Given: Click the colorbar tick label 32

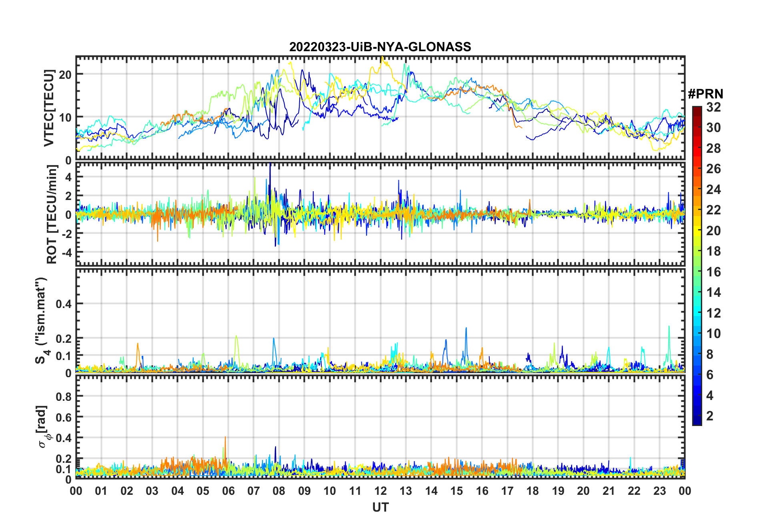Looking at the screenshot, I should (713, 107).
